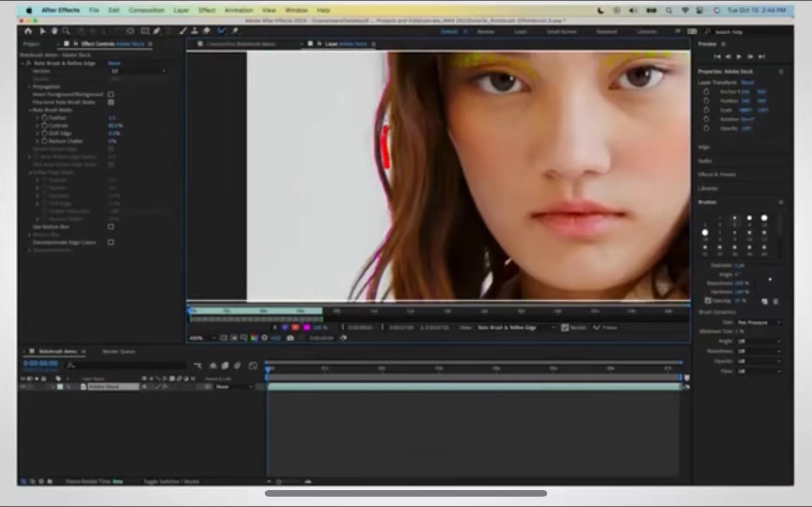Select the Zoom magnifier tool
Image resolution: width=812 pixels, height=507 pixels.
66,32
